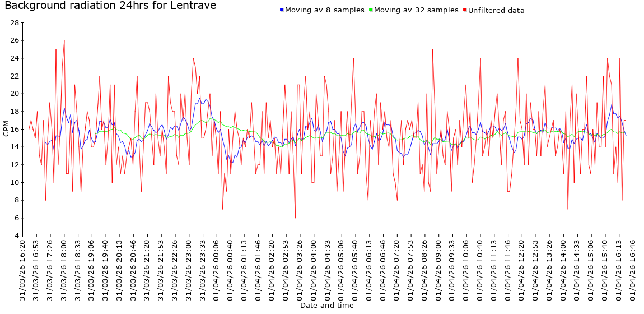This screenshot has height=314, width=644.
Task: Click the 4 value on the y-axis
Action: (17, 235)
